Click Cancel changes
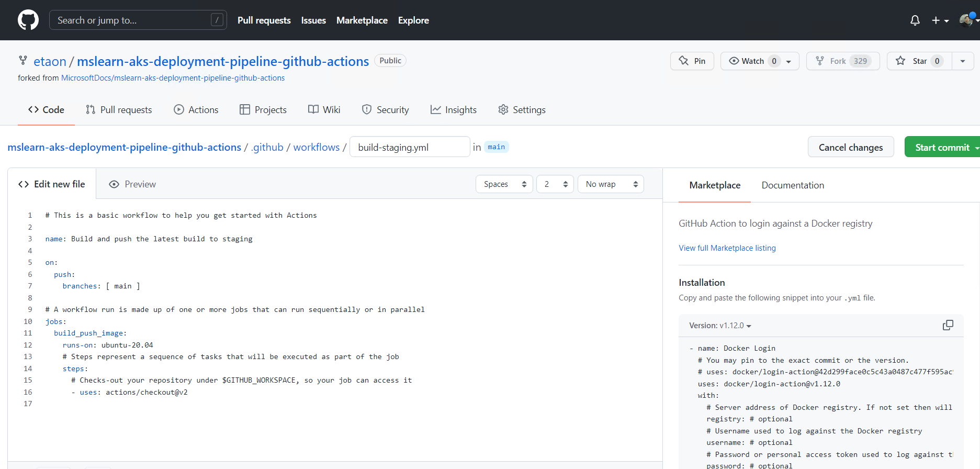Screen dimensions: 980x469 [x=851, y=147]
